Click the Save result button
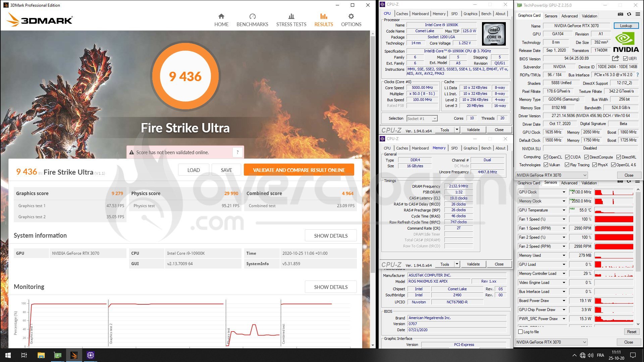This screenshot has width=644, height=362. tap(226, 170)
